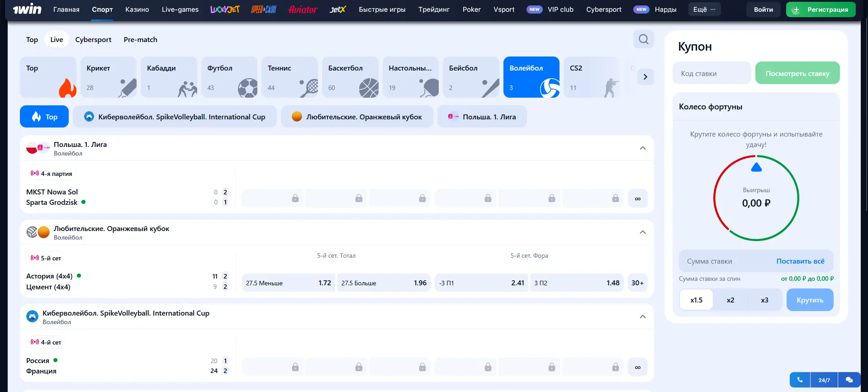Screen dimensions: 868x392
Task: Select the x1.5 multiplier option
Action: [x=696, y=300]
